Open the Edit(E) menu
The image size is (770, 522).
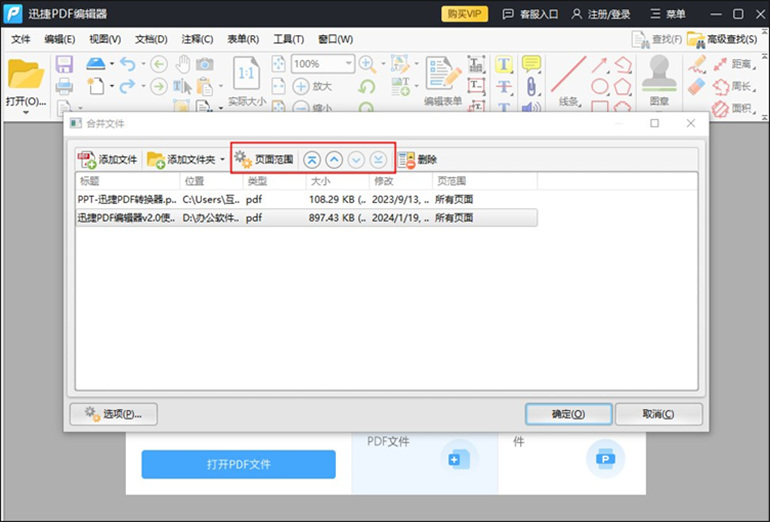click(59, 39)
